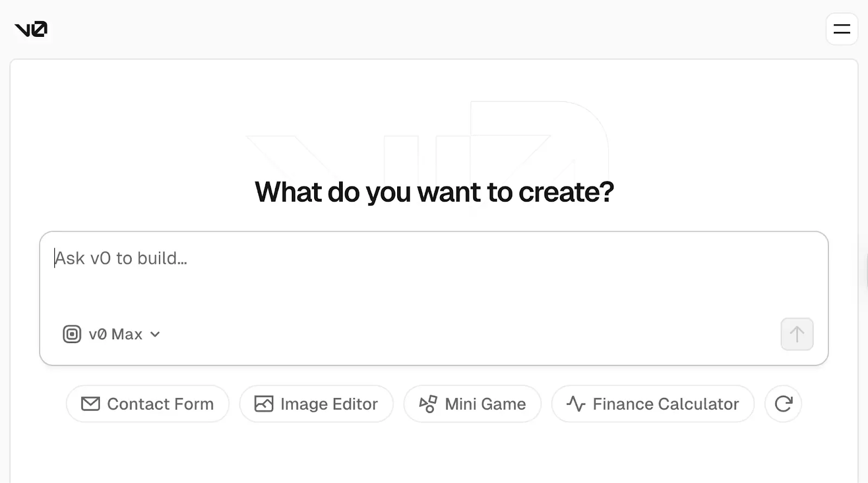
Task: Click the v0 logo
Action: 31,29
